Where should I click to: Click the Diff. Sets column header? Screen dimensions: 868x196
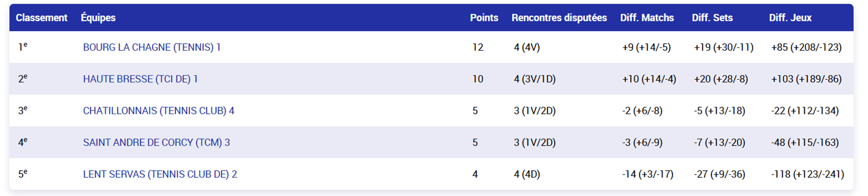tap(712, 18)
